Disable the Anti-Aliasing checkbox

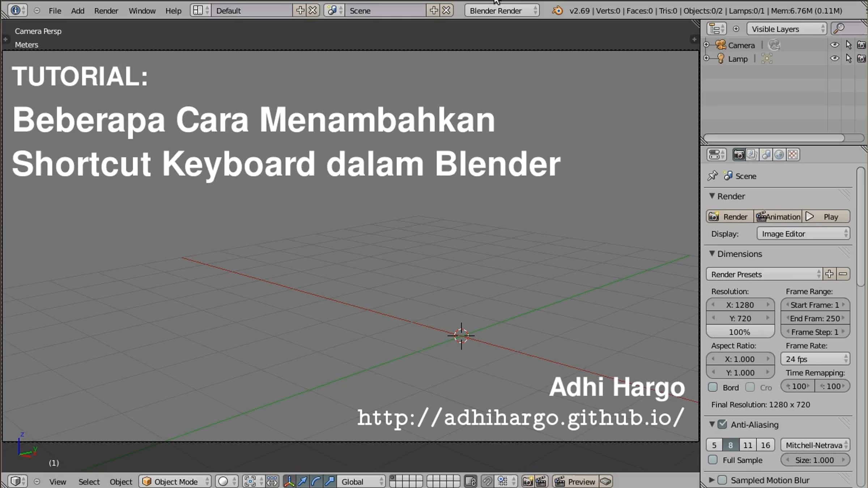pos(722,424)
